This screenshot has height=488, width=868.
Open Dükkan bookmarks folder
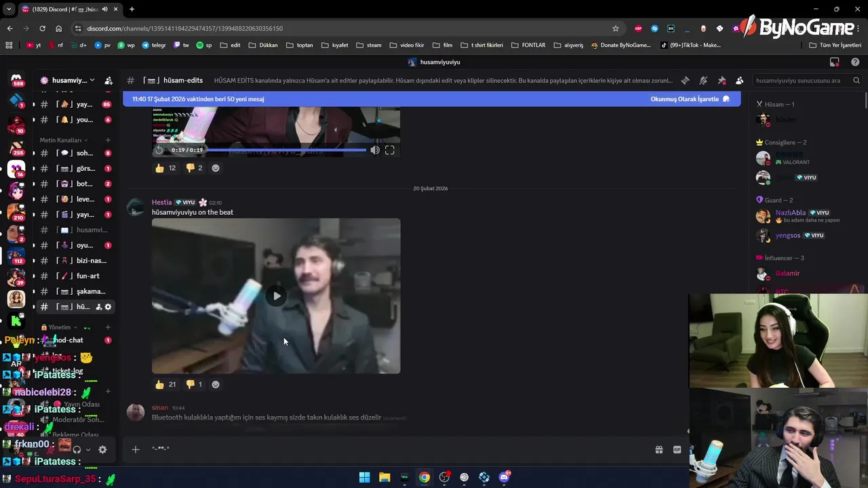click(263, 45)
